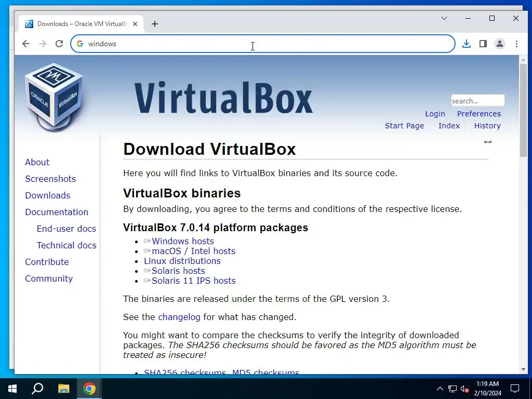Open End-user docs in the sidebar
This screenshot has height=399, width=532.
point(66,229)
